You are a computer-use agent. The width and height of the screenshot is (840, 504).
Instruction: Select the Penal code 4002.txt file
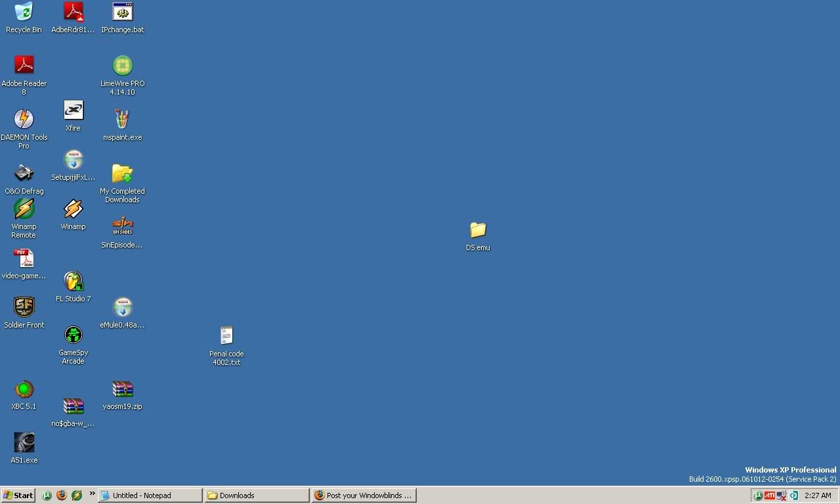pyautogui.click(x=226, y=336)
